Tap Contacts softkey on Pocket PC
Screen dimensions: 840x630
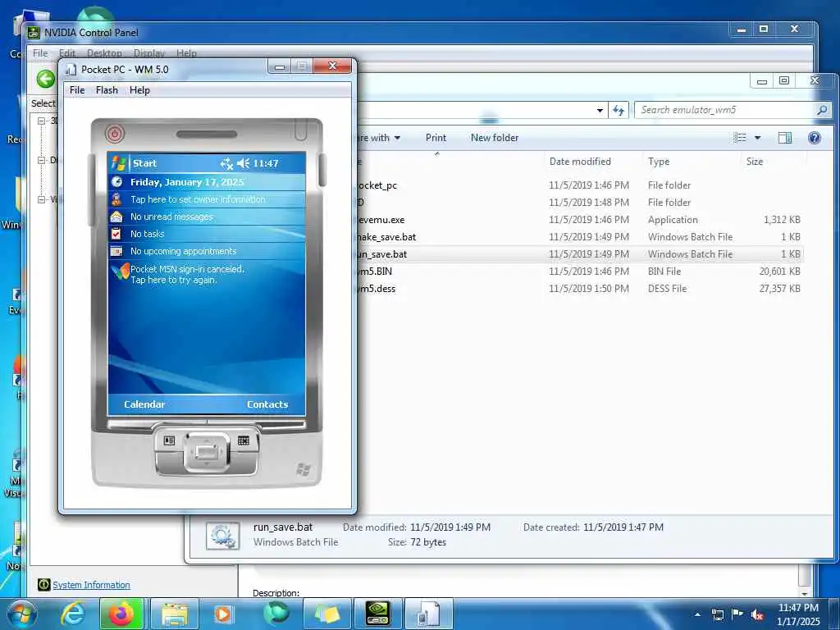(267, 404)
